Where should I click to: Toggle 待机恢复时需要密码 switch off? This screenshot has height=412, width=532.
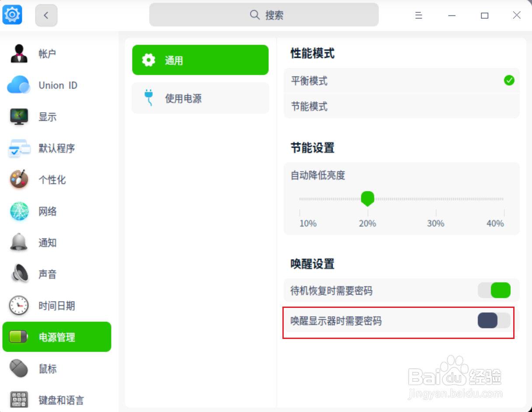pyautogui.click(x=494, y=290)
